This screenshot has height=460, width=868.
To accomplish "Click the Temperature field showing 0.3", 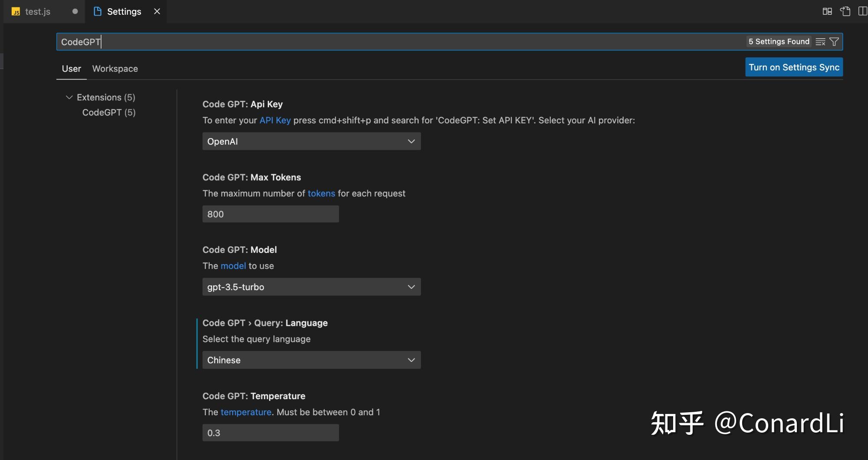I will click(270, 433).
